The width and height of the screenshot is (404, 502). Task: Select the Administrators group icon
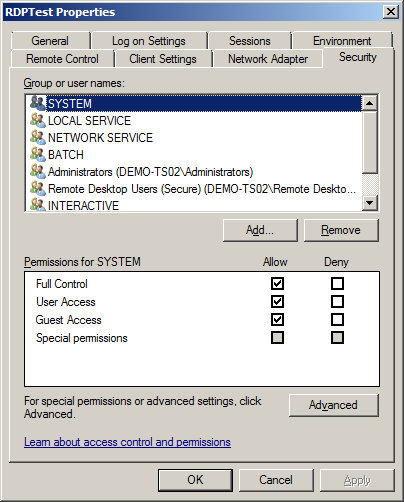click(38, 171)
